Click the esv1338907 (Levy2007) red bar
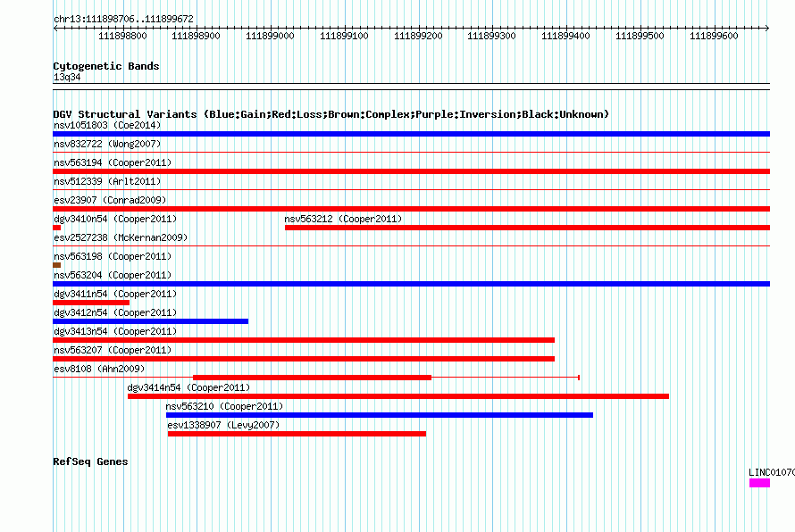 [x=297, y=434]
